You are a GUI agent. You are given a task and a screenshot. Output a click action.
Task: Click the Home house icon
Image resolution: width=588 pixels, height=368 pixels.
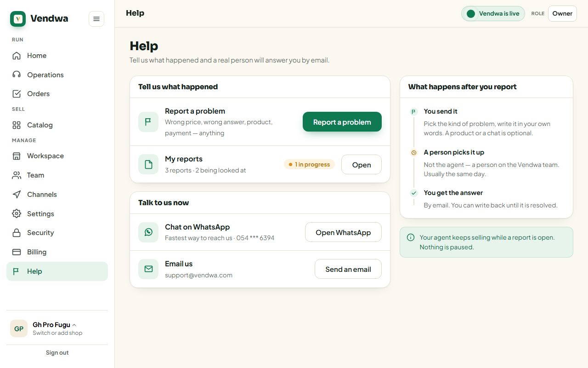(17, 56)
